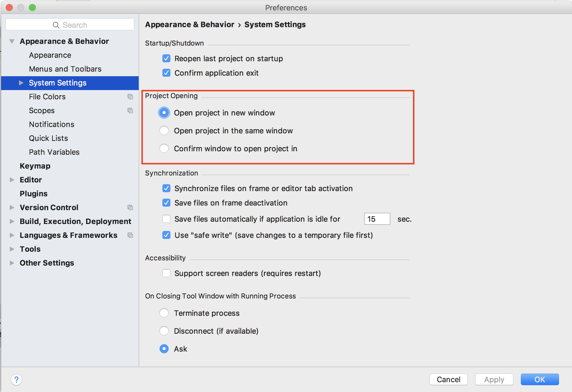Expand System Settings subtree arrow
Screen dimensions: 572x392
(21, 83)
